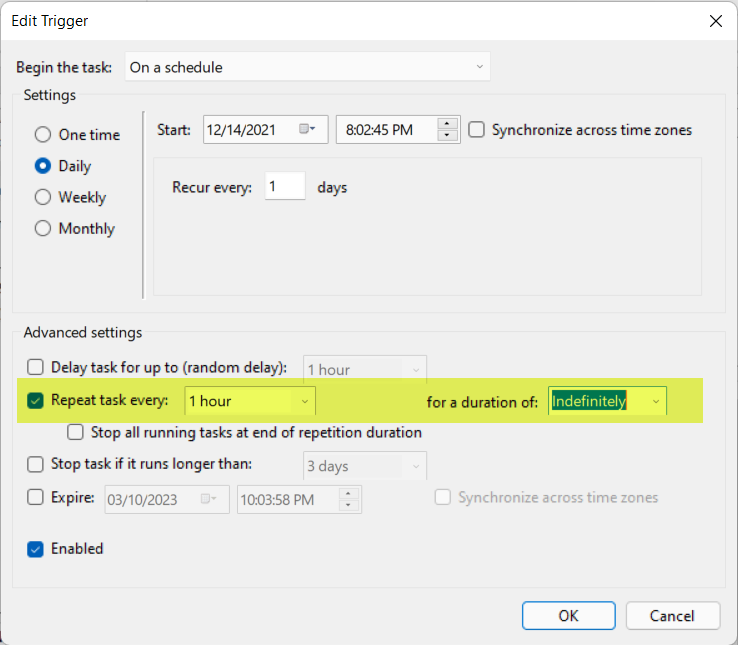Close the Edit Trigger dialog
Screen dimensions: 738x645
point(715,20)
